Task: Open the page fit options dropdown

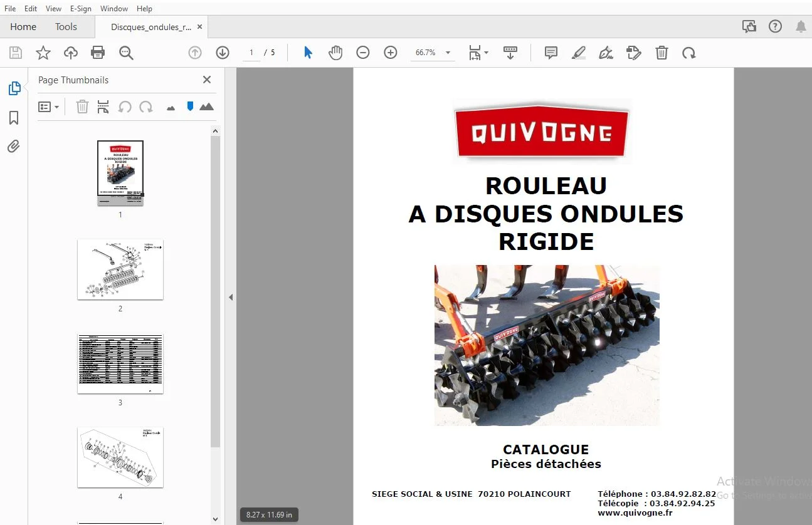Action: (478, 53)
